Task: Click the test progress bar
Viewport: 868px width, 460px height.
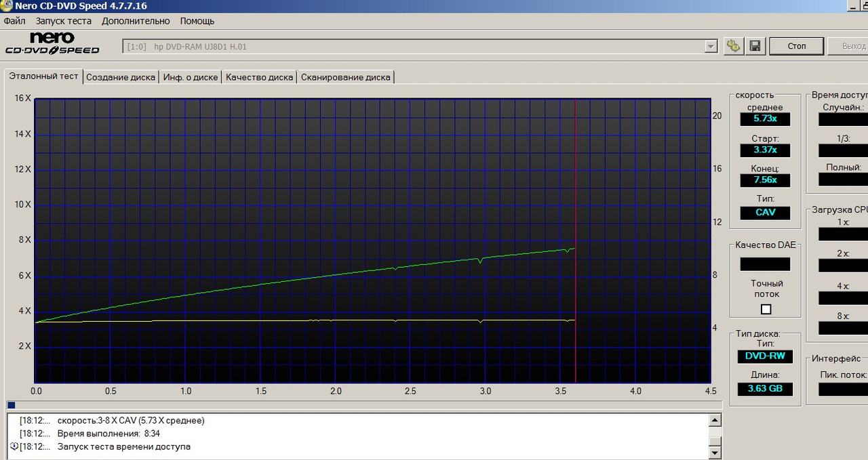Action: [364, 405]
